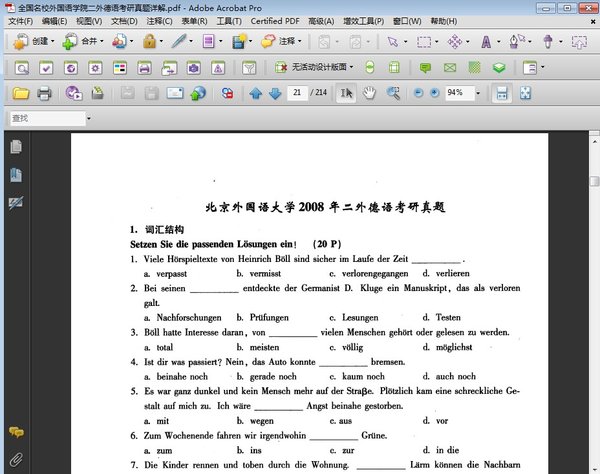Viewport: 600px width, 474px height.
Task: Switch to full screen fit view
Action: click(x=525, y=93)
